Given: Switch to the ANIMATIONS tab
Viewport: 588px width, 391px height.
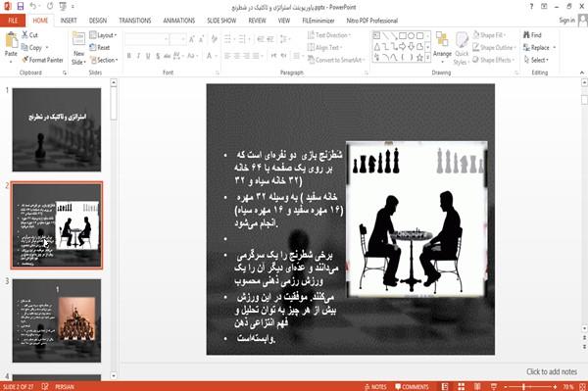Looking at the screenshot, I should click(179, 21).
